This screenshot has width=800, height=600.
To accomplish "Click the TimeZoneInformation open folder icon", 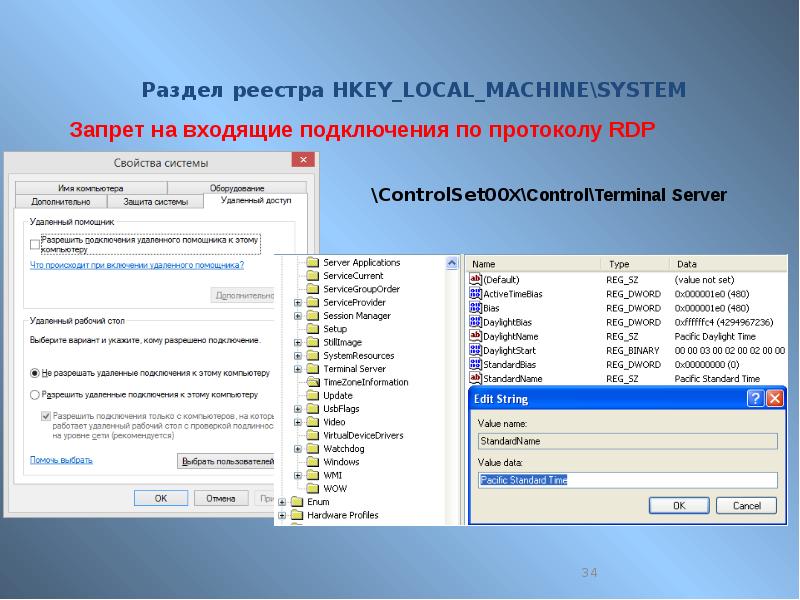I will (x=313, y=382).
